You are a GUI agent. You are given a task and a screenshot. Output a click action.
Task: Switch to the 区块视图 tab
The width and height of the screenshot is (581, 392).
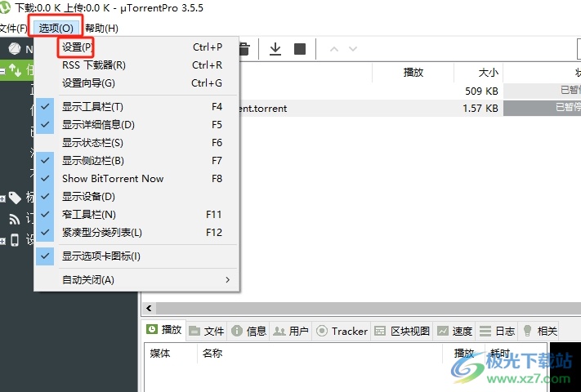[402, 331]
